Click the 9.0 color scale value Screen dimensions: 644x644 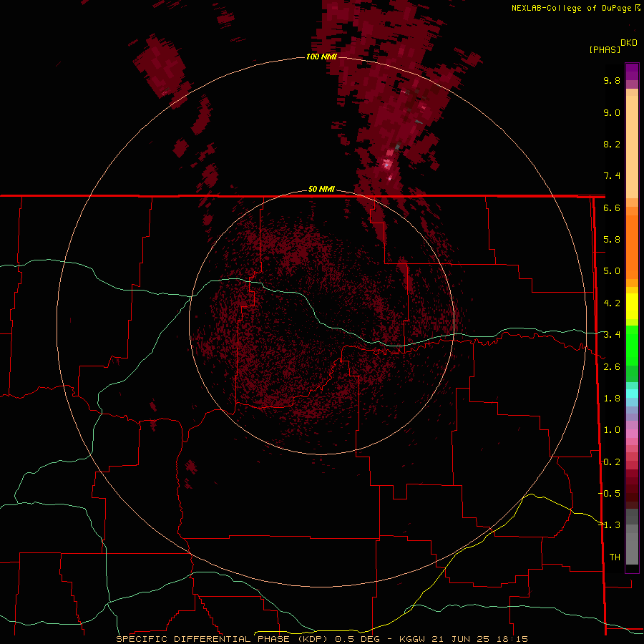tap(612, 112)
